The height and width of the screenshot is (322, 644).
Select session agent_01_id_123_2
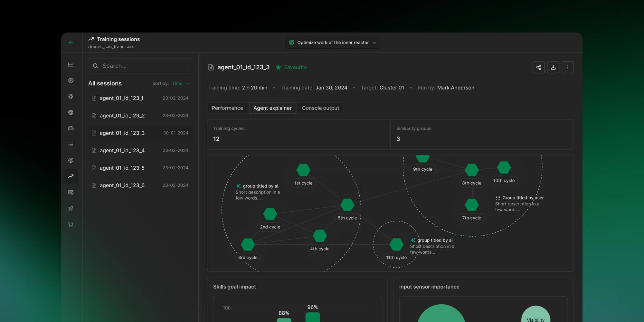(x=140, y=116)
